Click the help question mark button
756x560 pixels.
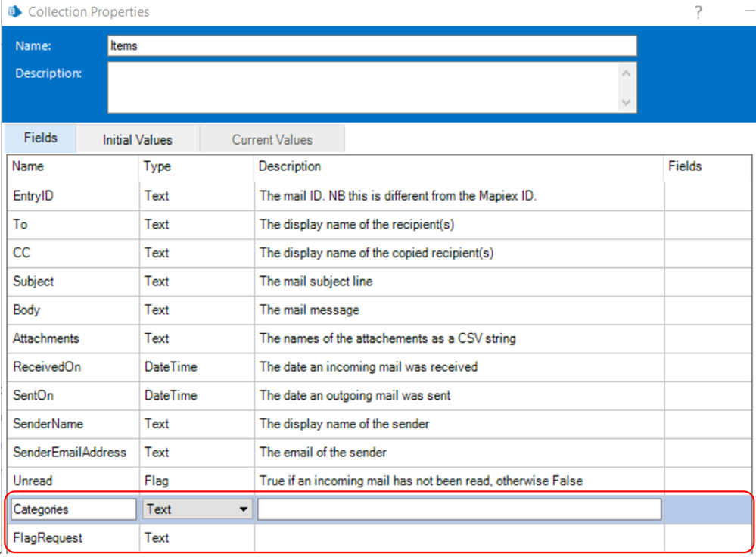click(x=698, y=12)
